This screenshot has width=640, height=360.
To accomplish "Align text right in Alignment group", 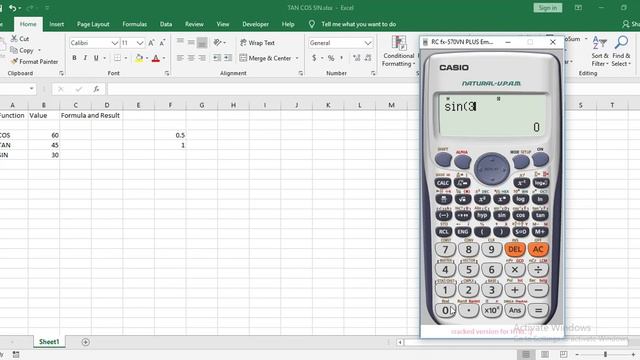I will coord(202,58).
